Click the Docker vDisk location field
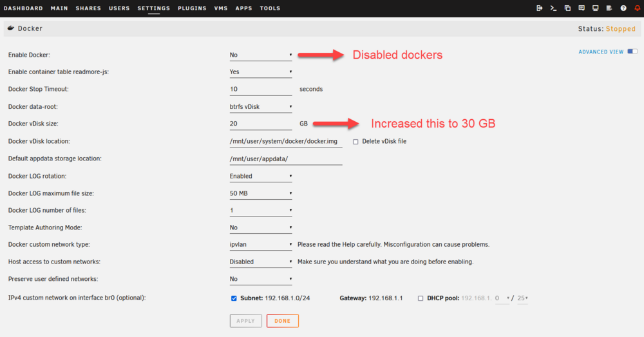Screen dimensions: 644x337 pos(286,141)
